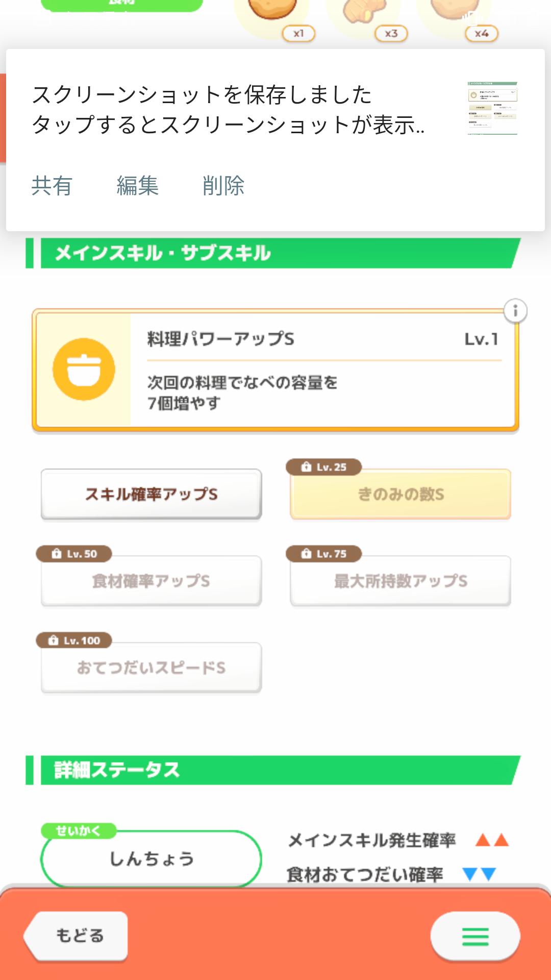Select the スキル確率アップS sub skill

coord(152,494)
